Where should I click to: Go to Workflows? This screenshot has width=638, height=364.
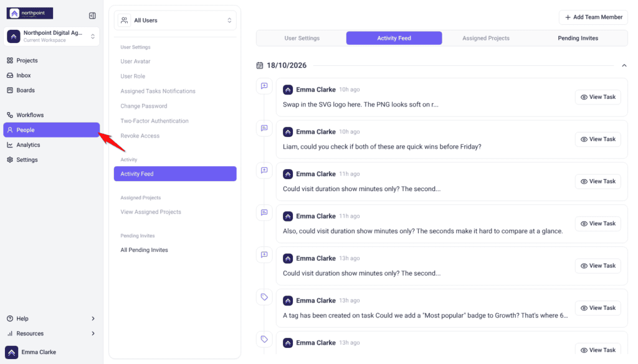(51, 115)
